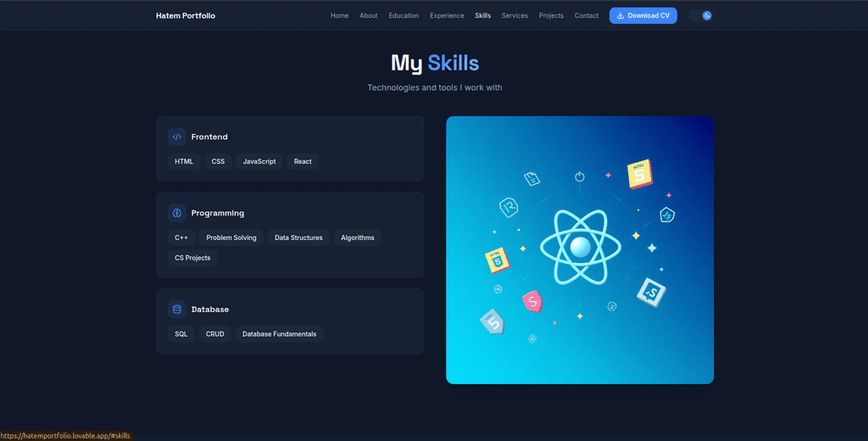The height and width of the screenshot is (441, 868).
Task: Click the Programming brain icon
Action: click(x=177, y=213)
